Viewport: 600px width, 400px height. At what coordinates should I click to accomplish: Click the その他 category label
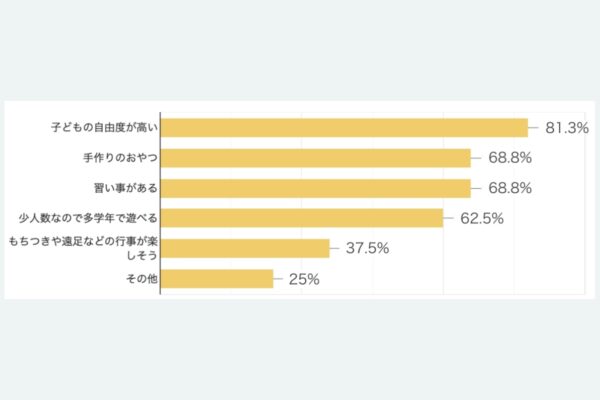tap(142, 279)
